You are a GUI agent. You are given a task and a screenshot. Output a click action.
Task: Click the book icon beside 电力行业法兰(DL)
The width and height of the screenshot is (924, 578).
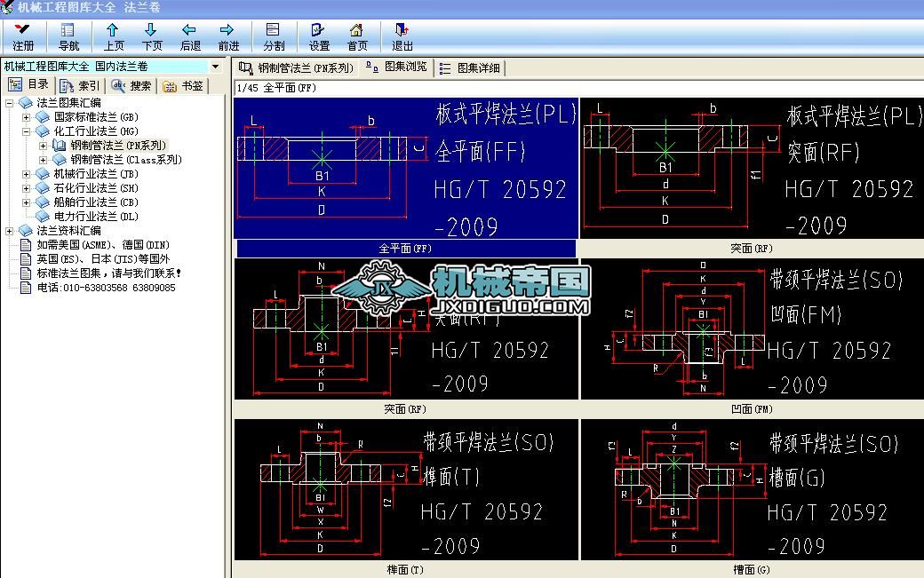click(x=43, y=216)
